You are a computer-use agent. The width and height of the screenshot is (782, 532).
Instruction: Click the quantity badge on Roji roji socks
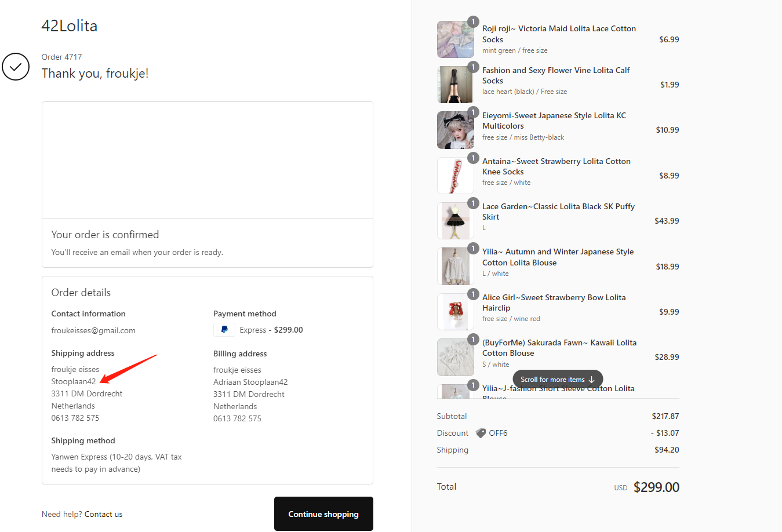pyautogui.click(x=473, y=22)
